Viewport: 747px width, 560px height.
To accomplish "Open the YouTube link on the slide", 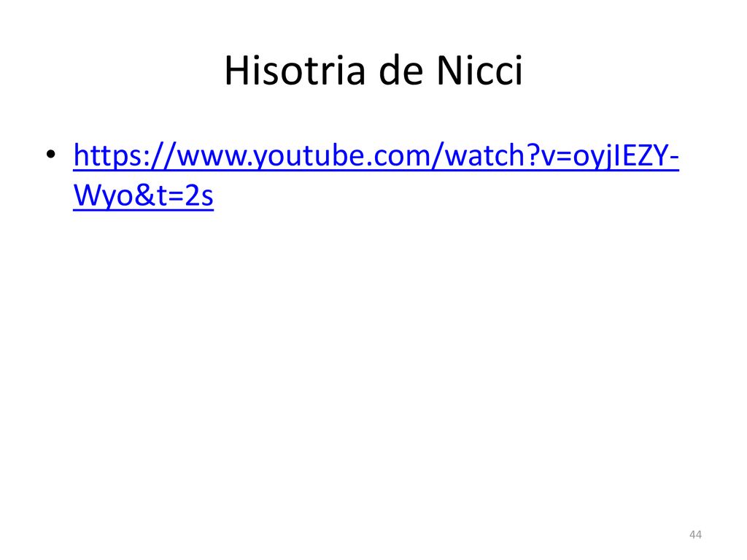I will pyautogui.click(x=376, y=175).
